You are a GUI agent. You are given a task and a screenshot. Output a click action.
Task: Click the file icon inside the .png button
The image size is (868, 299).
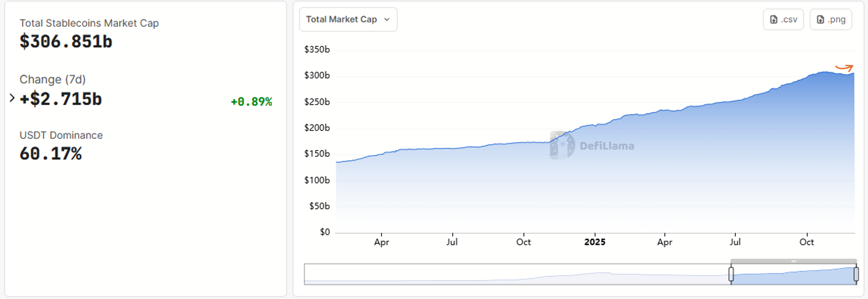click(820, 19)
